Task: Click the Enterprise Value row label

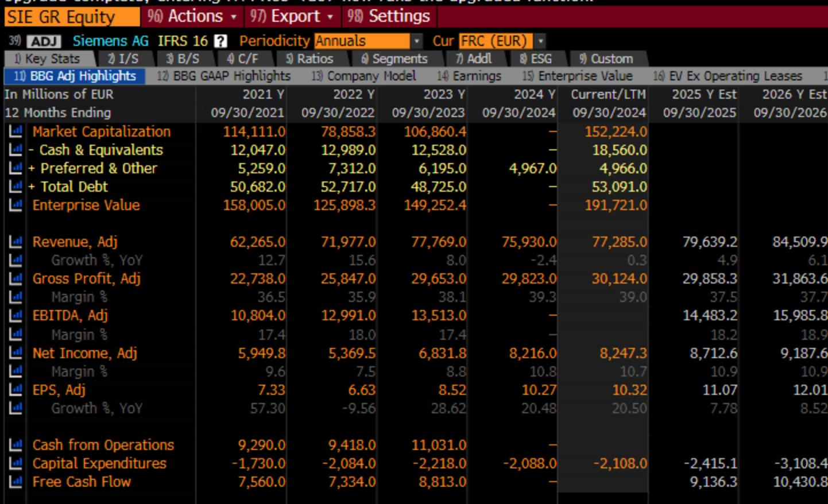Action: coord(86,205)
